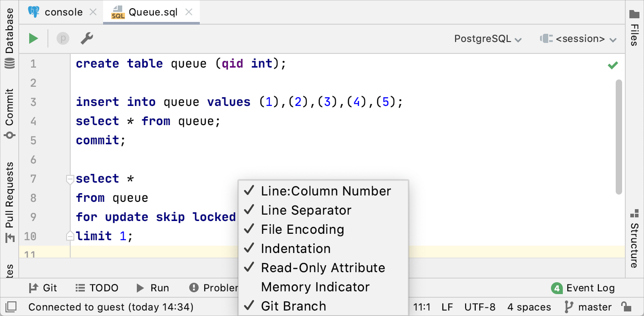Collapse the select statement fold at line 7

(70, 179)
